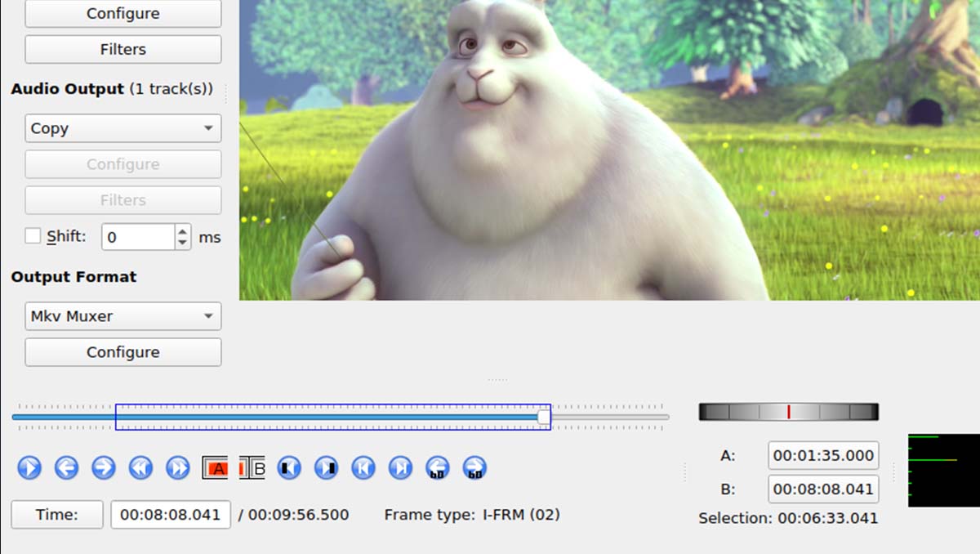Viewport: 980px width, 554px height.
Task: Click the Frame type I-FRM (02) text
Action: pos(472,515)
